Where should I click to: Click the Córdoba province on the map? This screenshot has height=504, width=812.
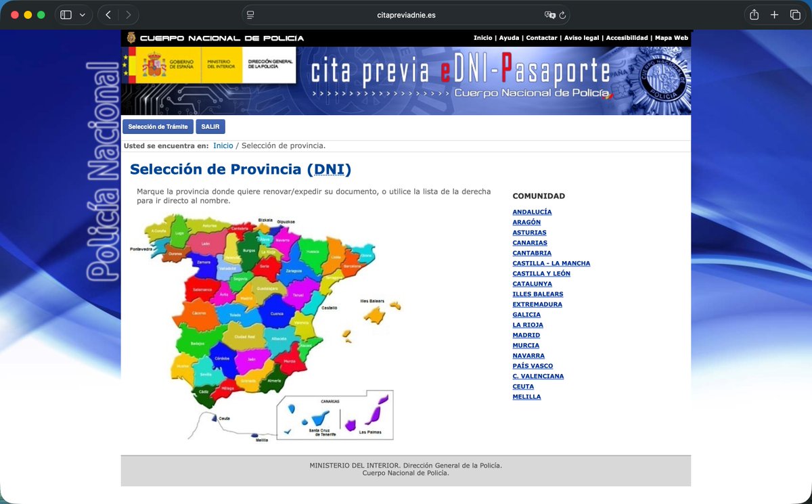tap(221, 358)
